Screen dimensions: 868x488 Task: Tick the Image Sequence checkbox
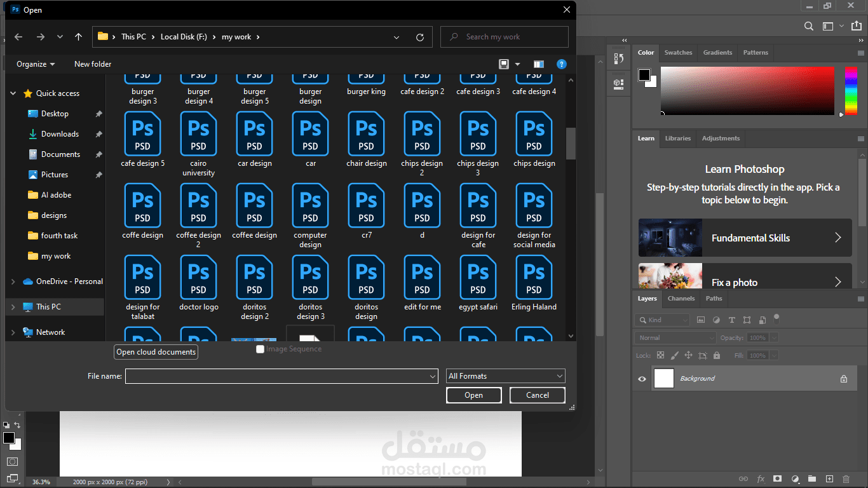tap(260, 349)
